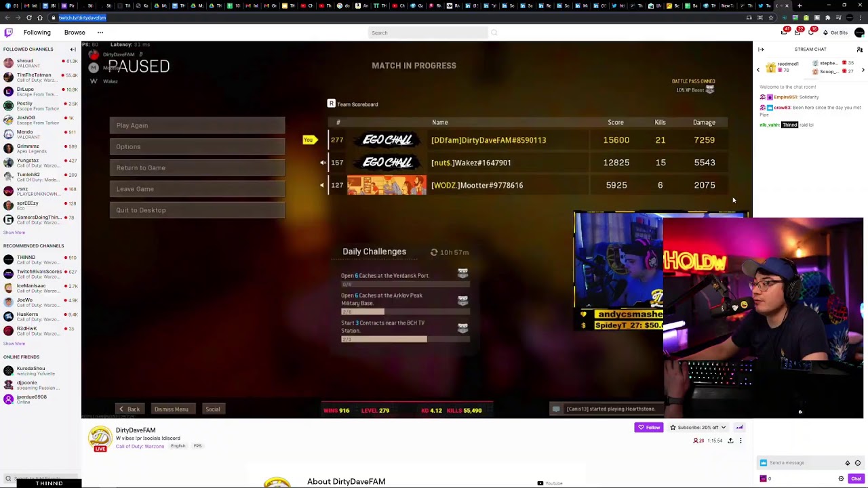Open the stream three-dot options menu
This screenshot has width=868, height=488.
(x=741, y=441)
